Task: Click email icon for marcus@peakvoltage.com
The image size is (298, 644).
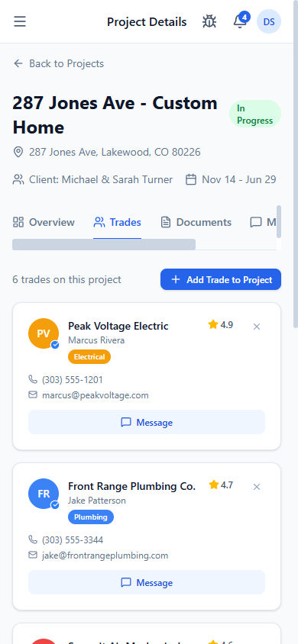Action: coord(32,394)
